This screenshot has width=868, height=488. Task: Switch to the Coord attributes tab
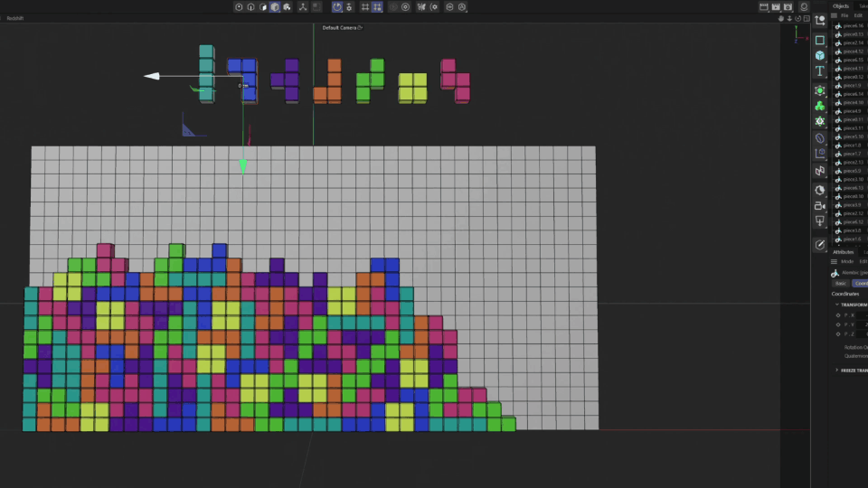(860, 283)
